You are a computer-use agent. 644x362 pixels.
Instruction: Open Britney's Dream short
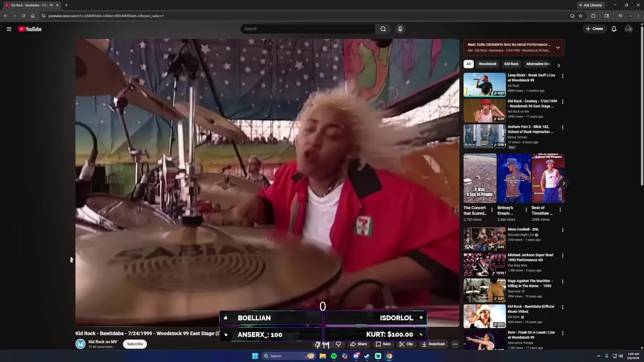click(514, 178)
